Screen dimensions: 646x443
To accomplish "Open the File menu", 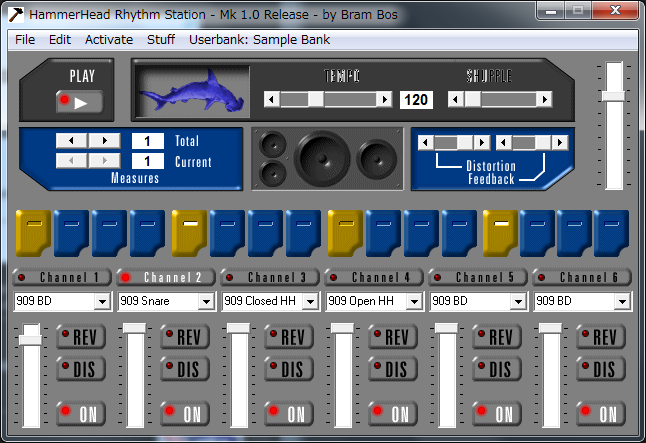I will (x=25, y=40).
